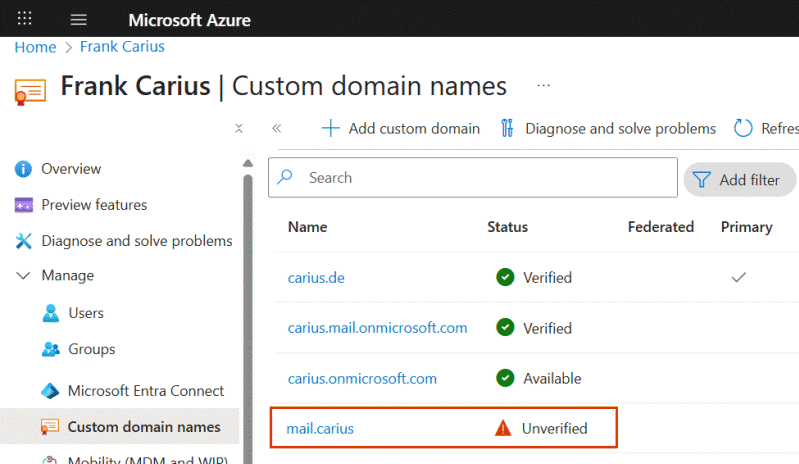The height and width of the screenshot is (464, 799).
Task: Click the Refresh circular arrow icon
Action: point(743,128)
